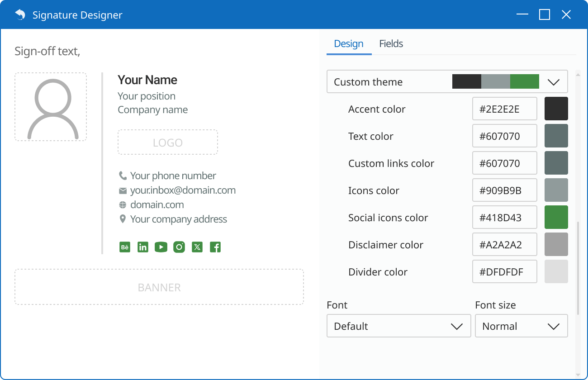This screenshot has width=588, height=380.
Task: Select the Design tab
Action: coord(349,43)
